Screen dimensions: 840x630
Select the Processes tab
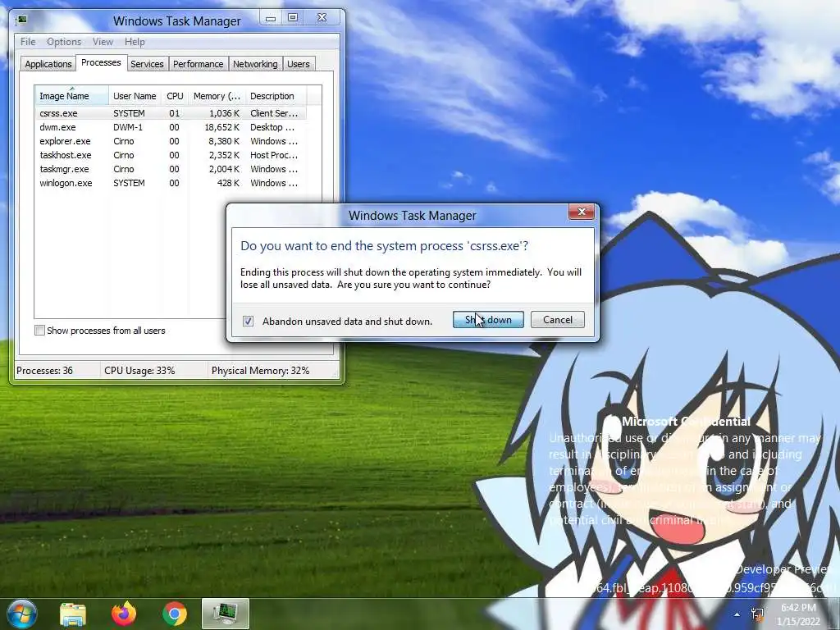(101, 62)
